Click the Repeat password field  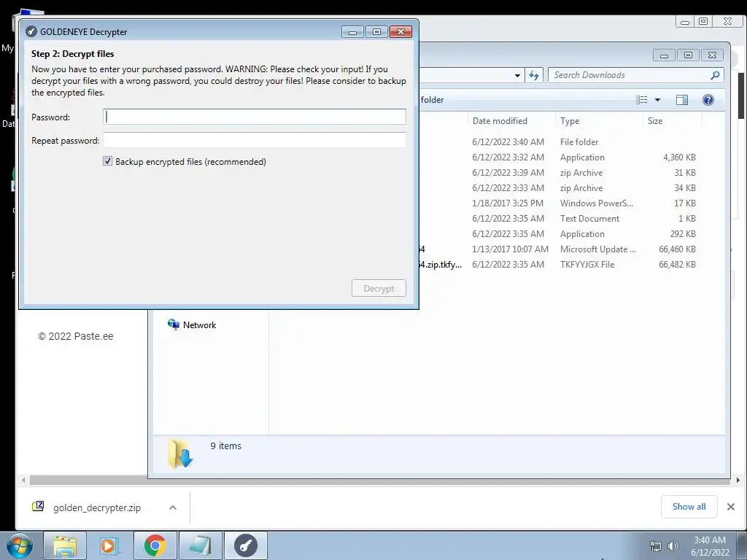[255, 140]
